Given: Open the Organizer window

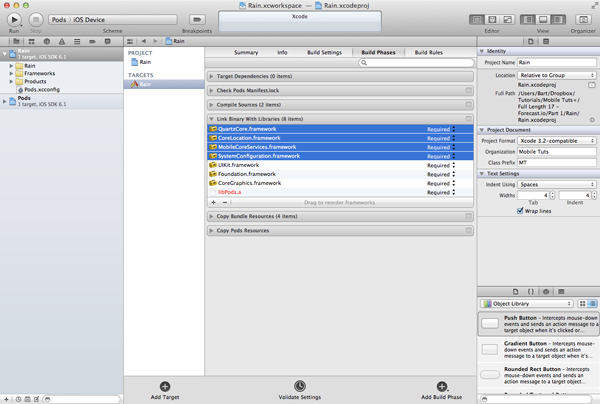Looking at the screenshot, I should [x=581, y=19].
